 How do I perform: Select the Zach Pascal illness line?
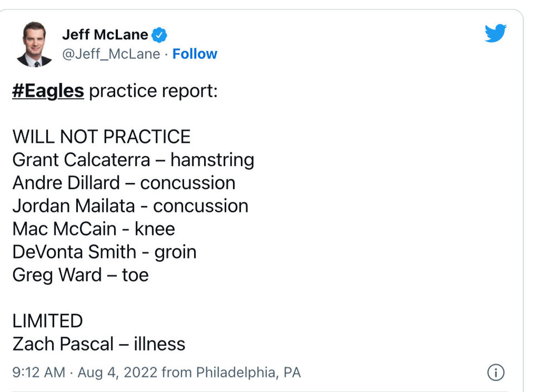point(98,344)
